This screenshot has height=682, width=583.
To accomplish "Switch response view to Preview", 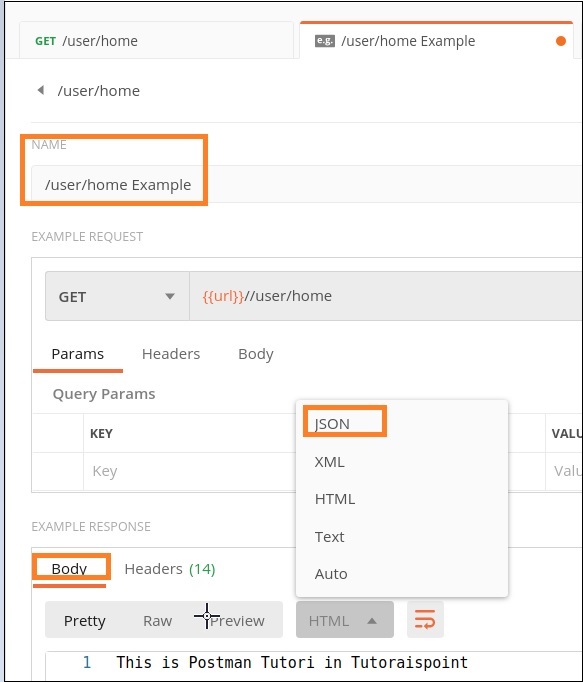I will [237, 621].
